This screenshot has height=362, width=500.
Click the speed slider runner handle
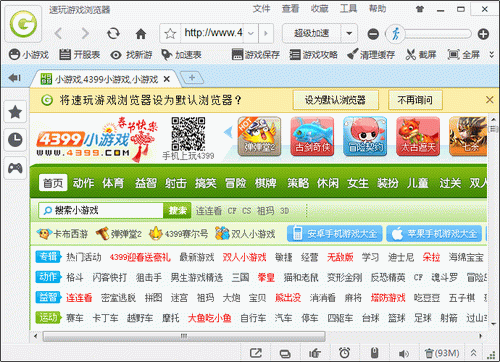pyautogui.click(x=396, y=34)
